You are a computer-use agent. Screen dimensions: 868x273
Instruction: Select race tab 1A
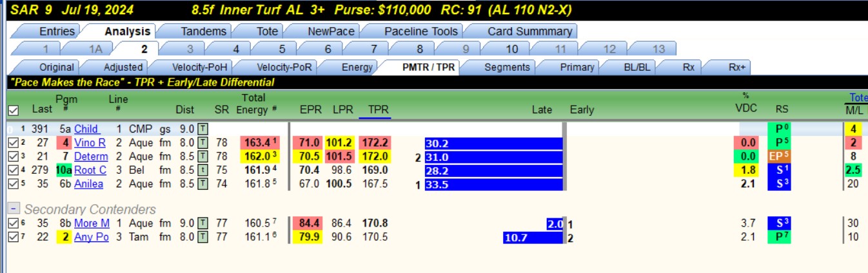[x=95, y=49]
